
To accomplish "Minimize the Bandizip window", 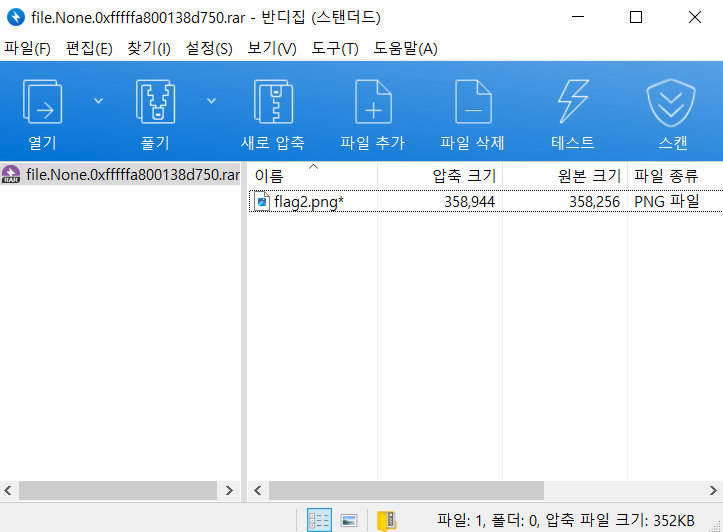I will (x=578, y=17).
